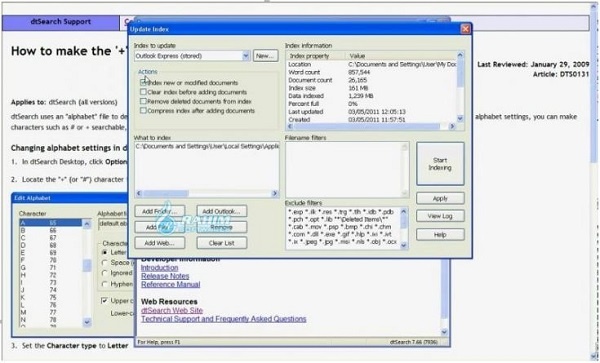Open the Release Notes link
This screenshot has width=600, height=363.
coord(165,276)
